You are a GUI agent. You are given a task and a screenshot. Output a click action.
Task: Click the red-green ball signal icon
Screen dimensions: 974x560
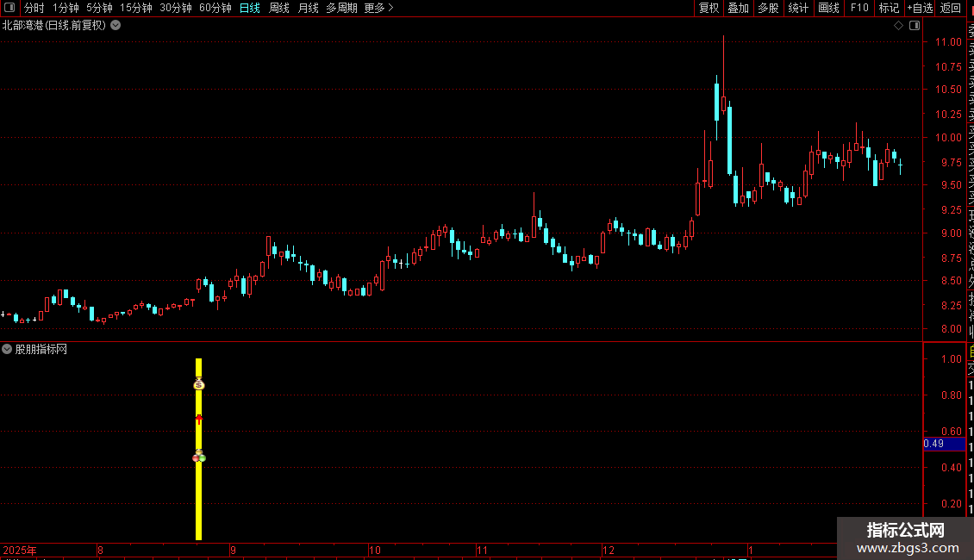pyautogui.click(x=199, y=457)
